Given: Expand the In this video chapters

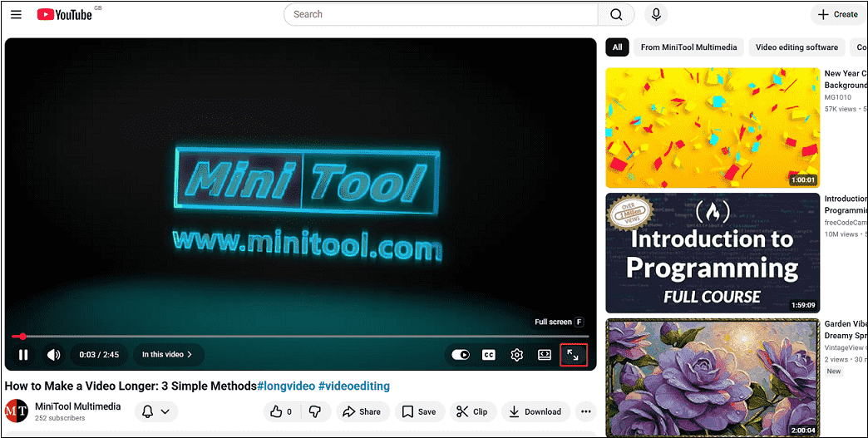Looking at the screenshot, I should [168, 355].
